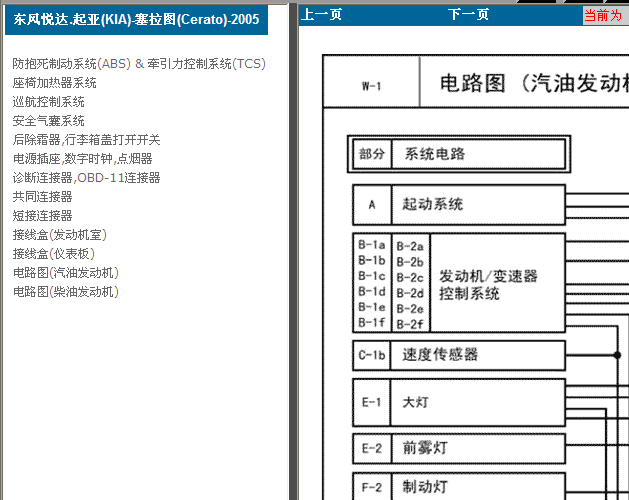
Task: Click the B-2e code
Action: pos(410,309)
